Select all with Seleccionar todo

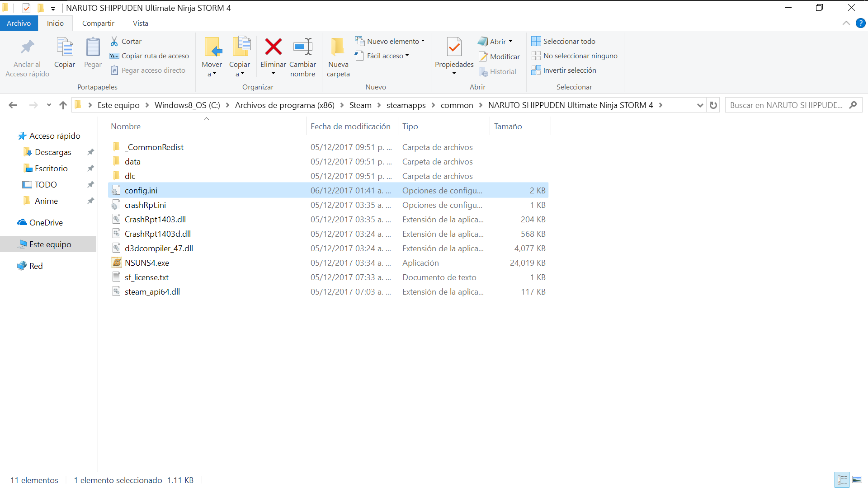[x=563, y=41]
